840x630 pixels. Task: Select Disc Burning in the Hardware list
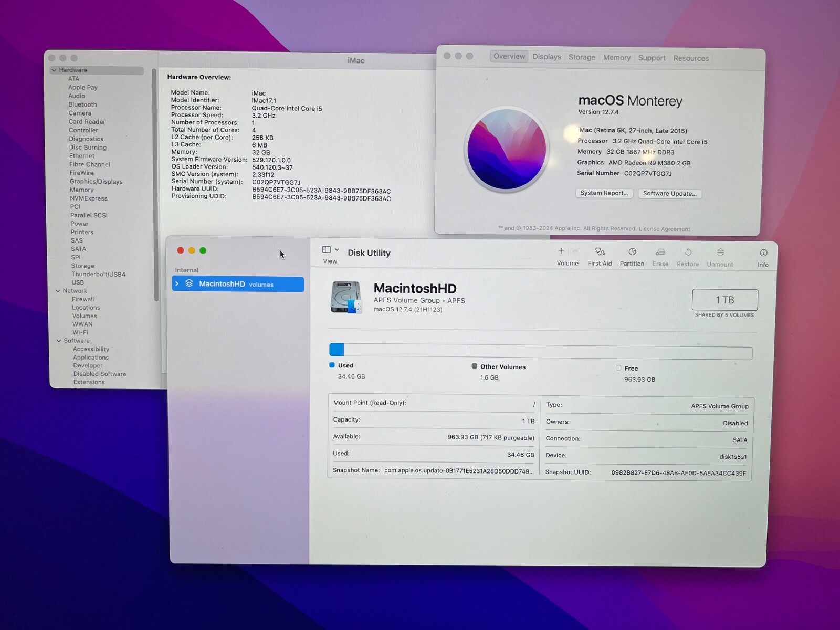tap(88, 148)
